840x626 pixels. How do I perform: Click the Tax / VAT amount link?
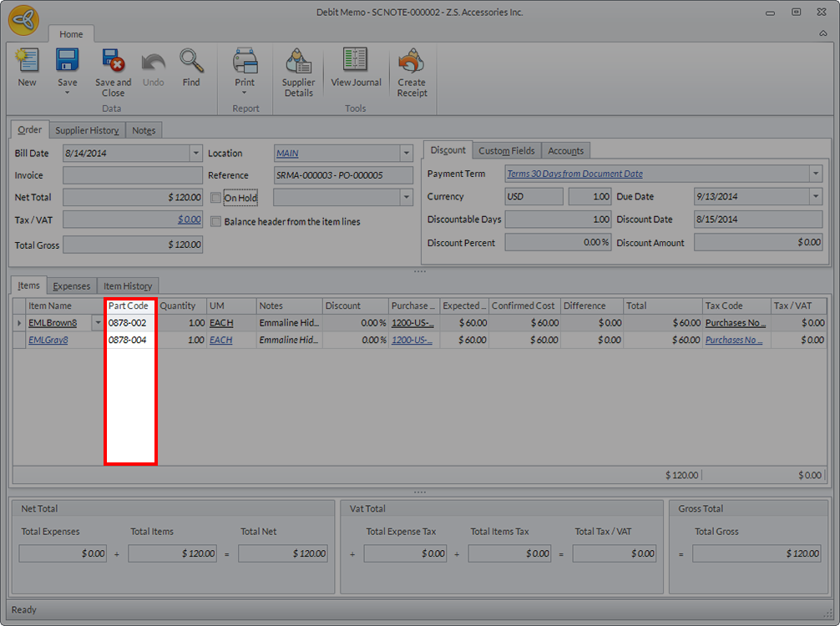[189, 220]
